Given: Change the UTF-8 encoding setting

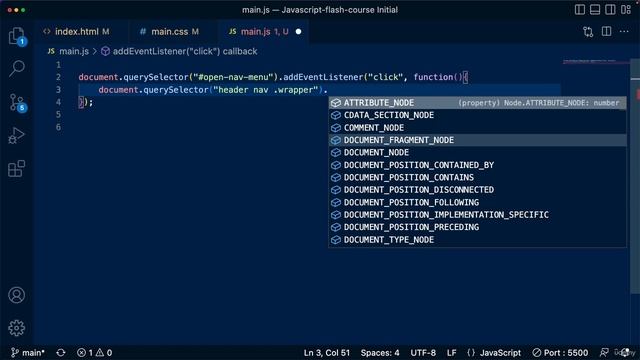Looking at the screenshot, I should (x=423, y=353).
